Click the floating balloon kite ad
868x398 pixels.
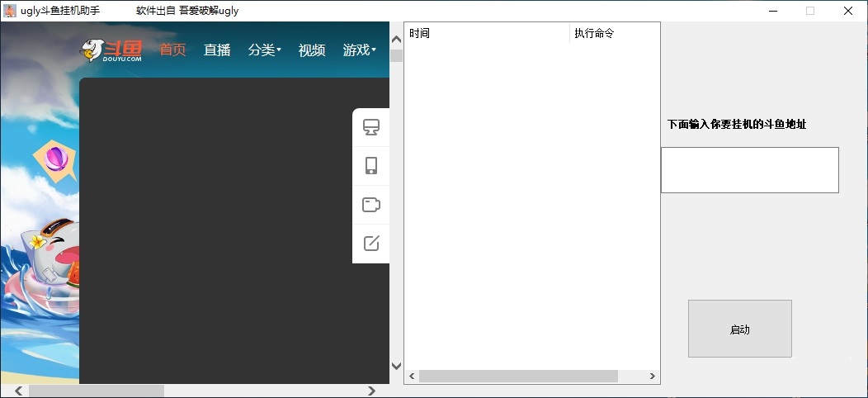coord(54,160)
